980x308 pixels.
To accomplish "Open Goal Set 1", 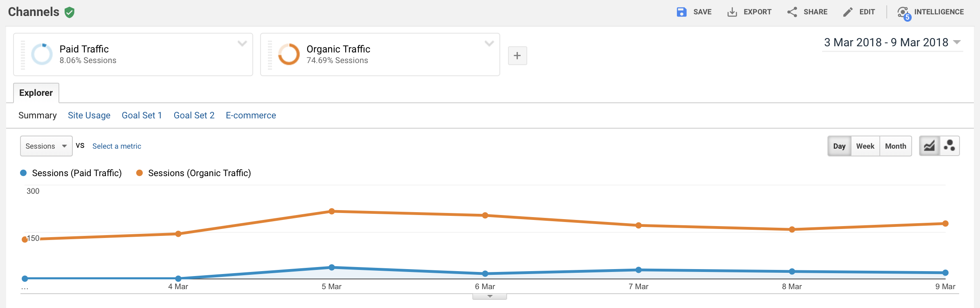I will point(142,115).
